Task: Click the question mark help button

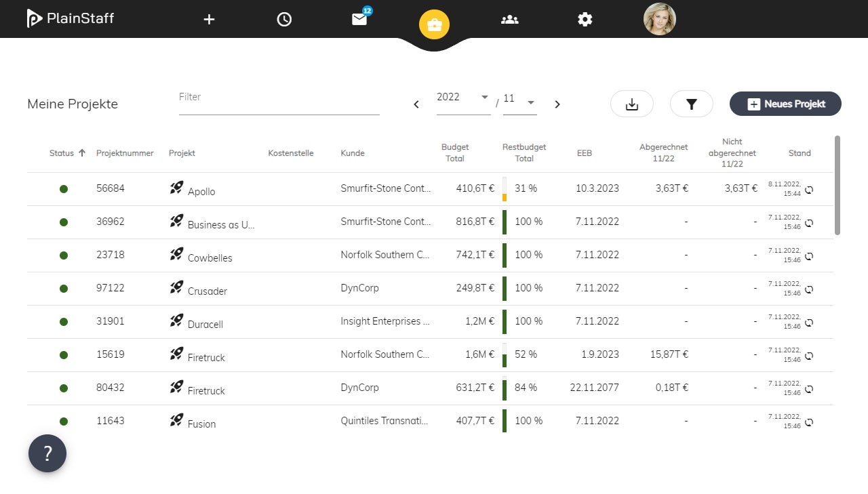Action: coord(47,453)
